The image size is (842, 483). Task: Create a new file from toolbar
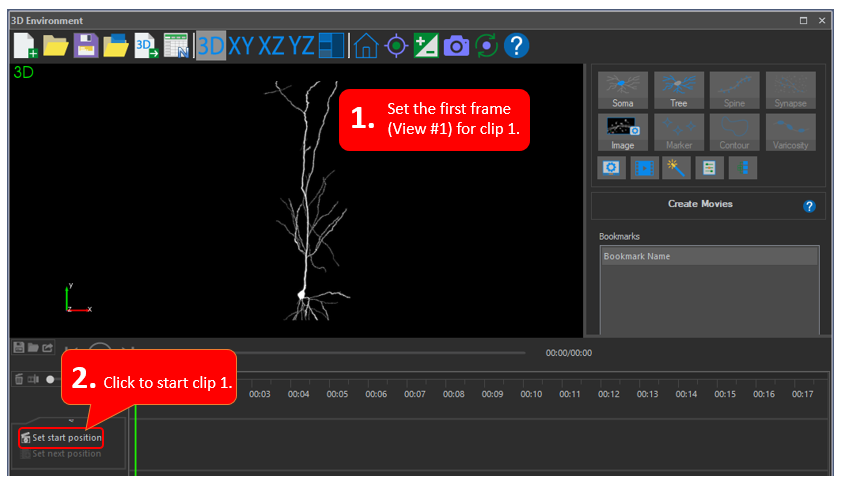pos(25,45)
